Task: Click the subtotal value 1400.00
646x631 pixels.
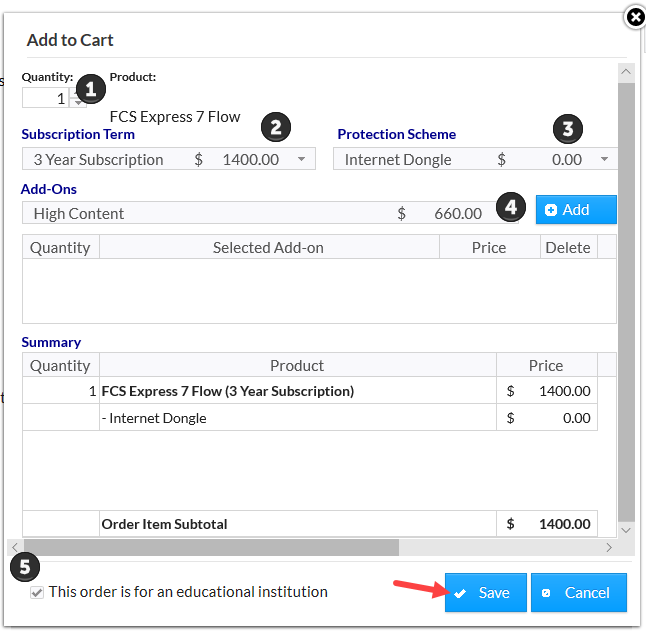Action: click(564, 524)
